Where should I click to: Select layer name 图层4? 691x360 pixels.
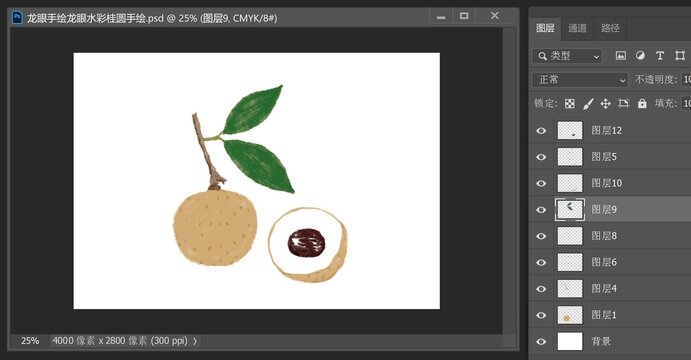coord(604,289)
